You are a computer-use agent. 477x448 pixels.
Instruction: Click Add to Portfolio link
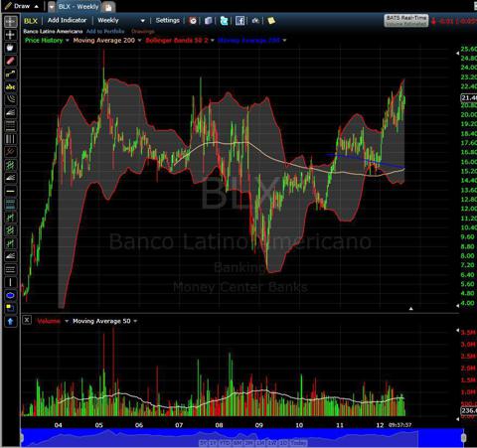tap(105, 31)
